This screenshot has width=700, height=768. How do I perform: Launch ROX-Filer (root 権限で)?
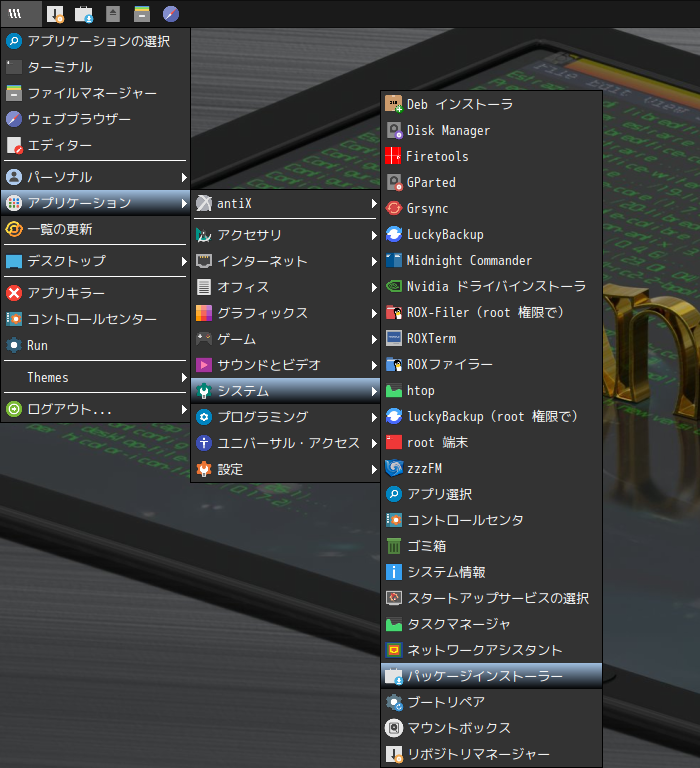coord(491,312)
